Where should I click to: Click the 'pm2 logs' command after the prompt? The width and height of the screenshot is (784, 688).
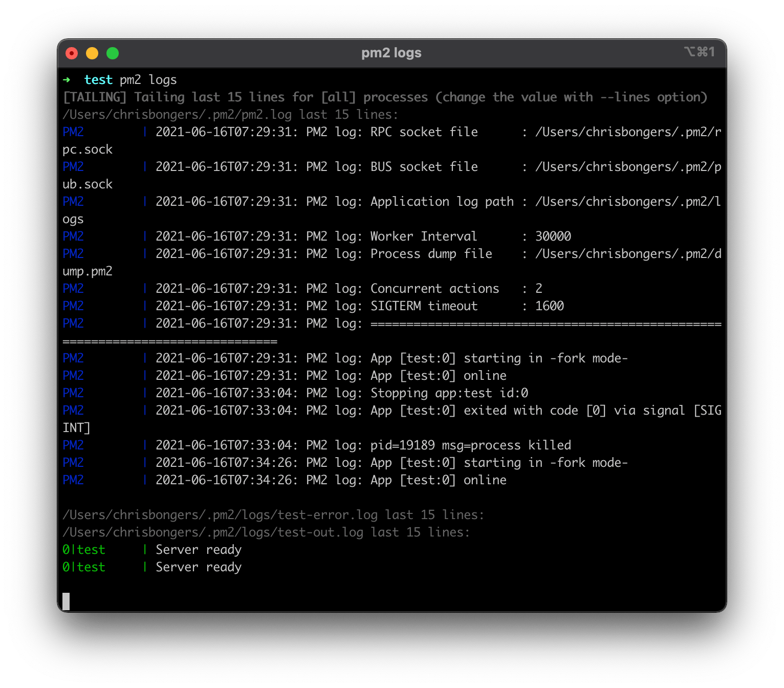148,80
